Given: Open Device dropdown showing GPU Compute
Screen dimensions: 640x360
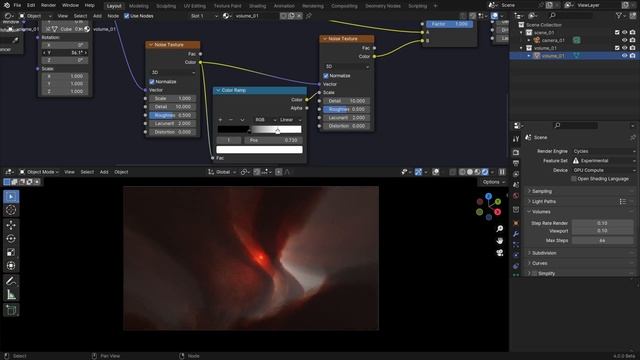Looking at the screenshot, I should [604, 170].
